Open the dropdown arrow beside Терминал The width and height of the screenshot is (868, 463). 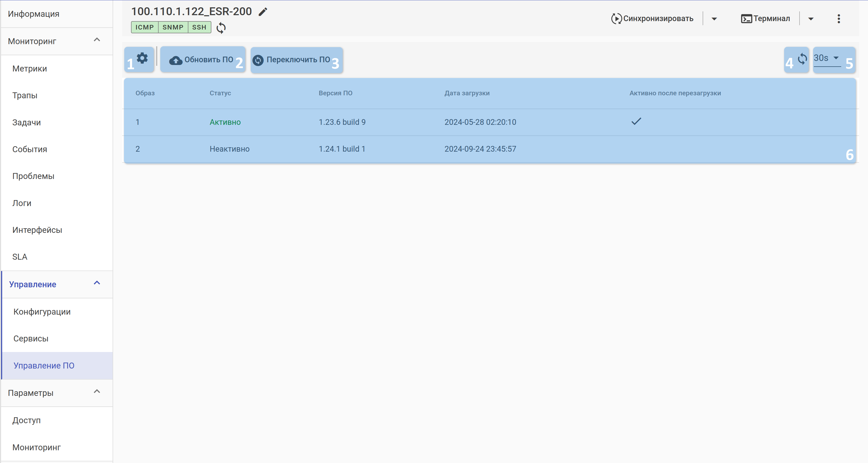[811, 19]
